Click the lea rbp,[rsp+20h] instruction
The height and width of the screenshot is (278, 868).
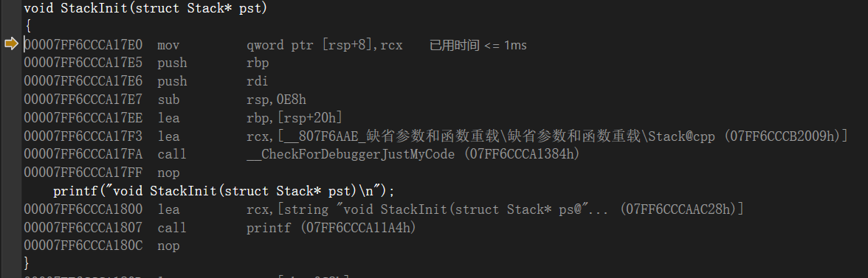tap(183, 118)
